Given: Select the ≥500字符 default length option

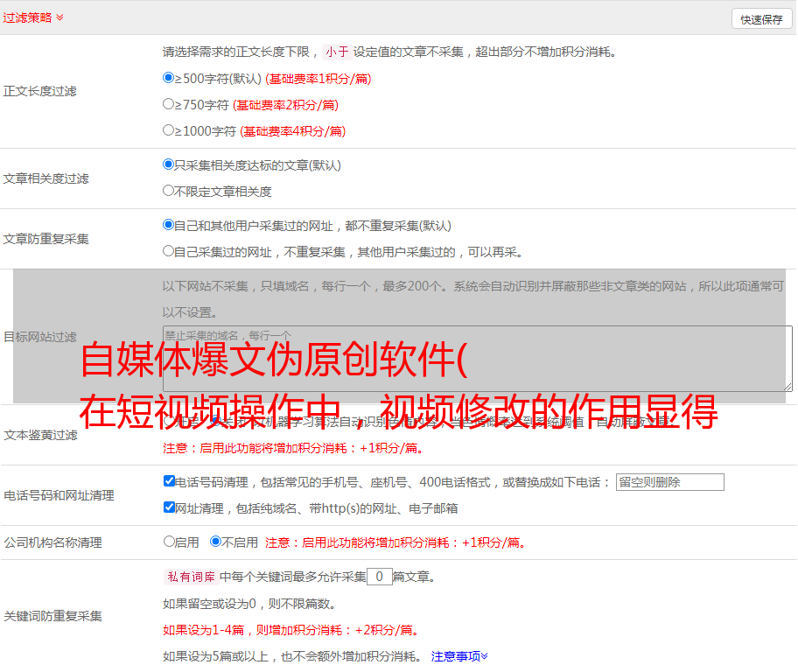Looking at the screenshot, I should coord(169,78).
